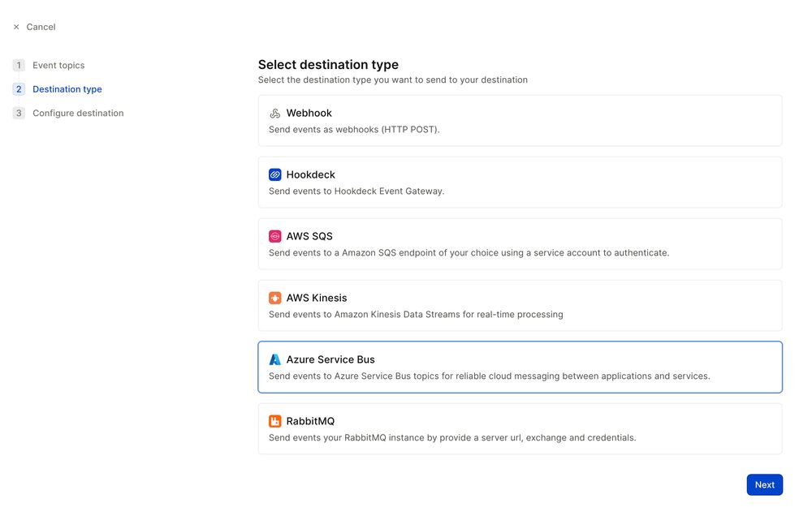Click step 3 number badge

19,113
